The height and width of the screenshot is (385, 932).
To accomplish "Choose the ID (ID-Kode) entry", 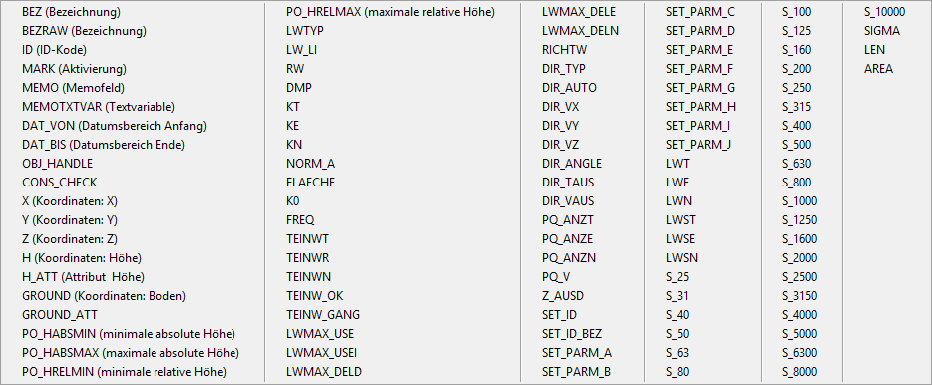I will point(58,50).
